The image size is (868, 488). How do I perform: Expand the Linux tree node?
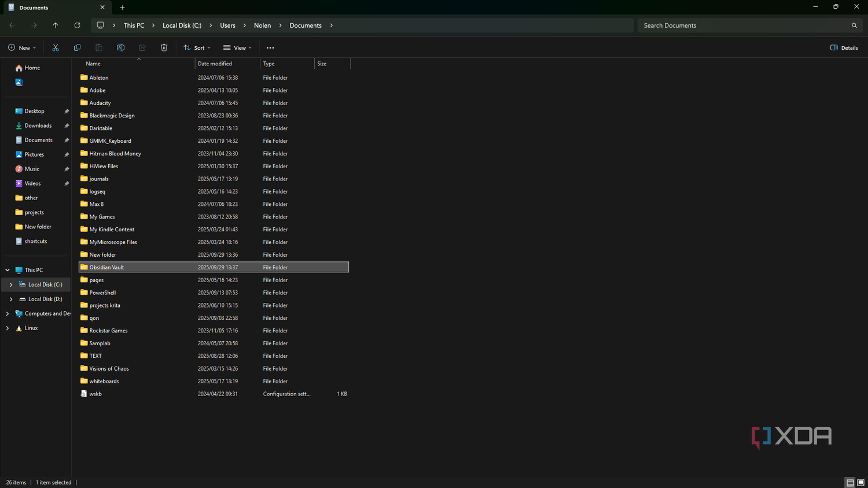8,328
